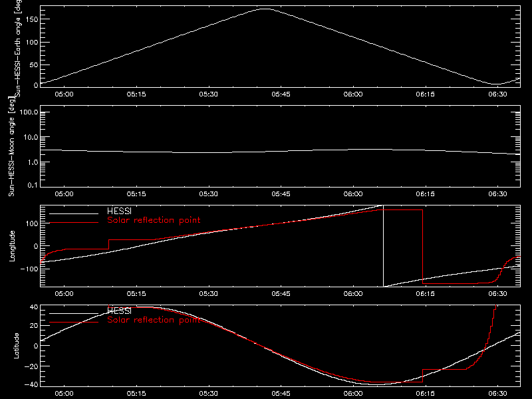Click white legend line sample in Longitude plot
The image size is (532, 399).
(x=74, y=213)
